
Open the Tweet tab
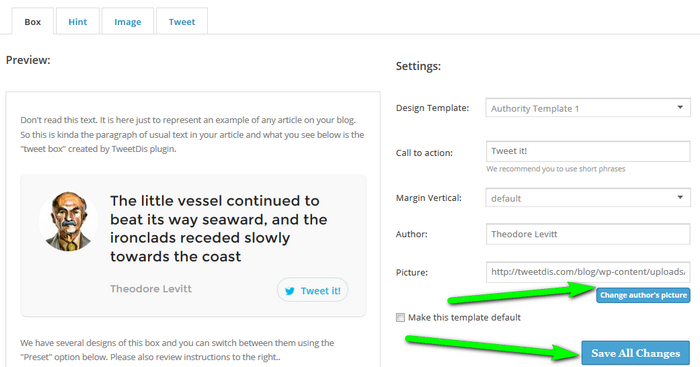click(x=182, y=21)
